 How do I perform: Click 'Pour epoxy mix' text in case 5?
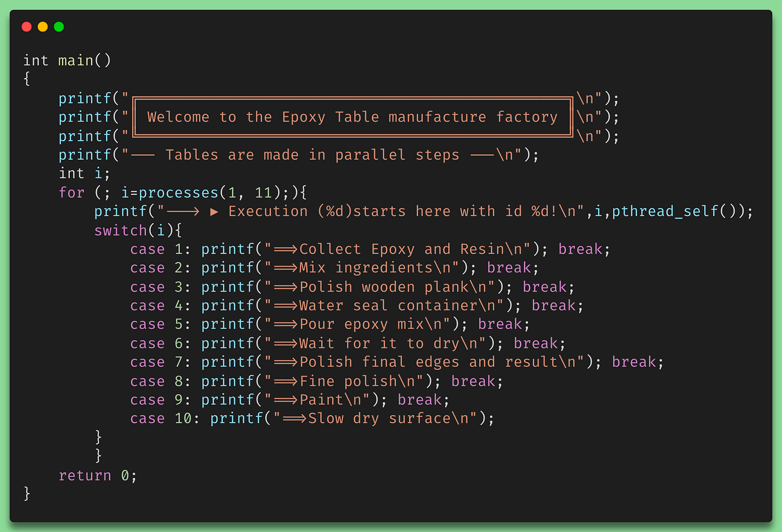pos(361,324)
